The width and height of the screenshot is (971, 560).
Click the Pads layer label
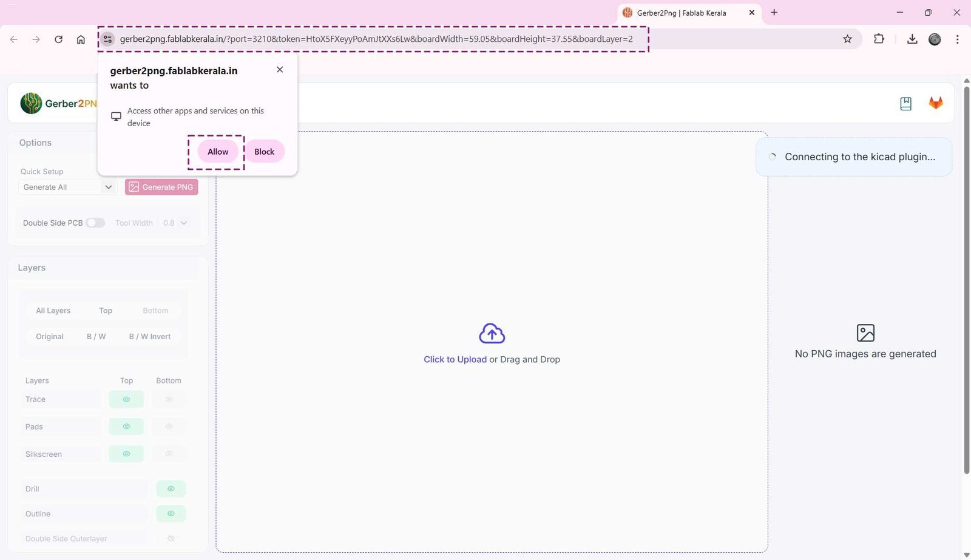coord(34,427)
